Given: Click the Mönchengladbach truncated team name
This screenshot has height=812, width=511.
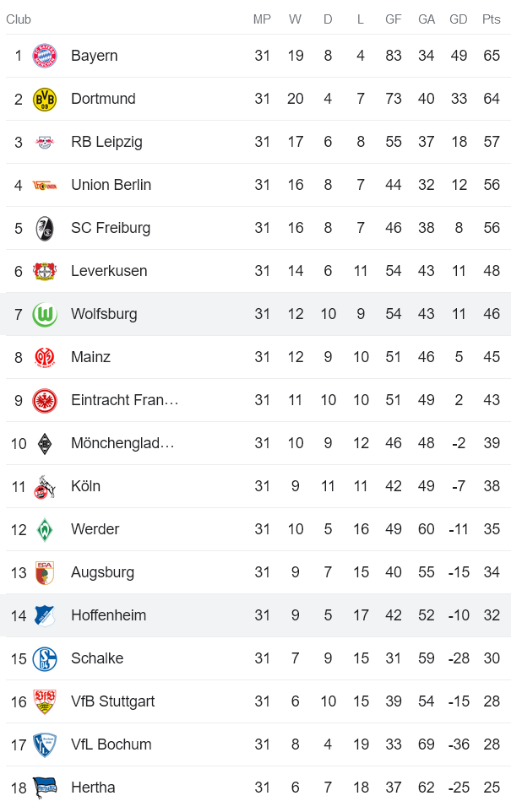Looking at the screenshot, I should [x=122, y=443].
